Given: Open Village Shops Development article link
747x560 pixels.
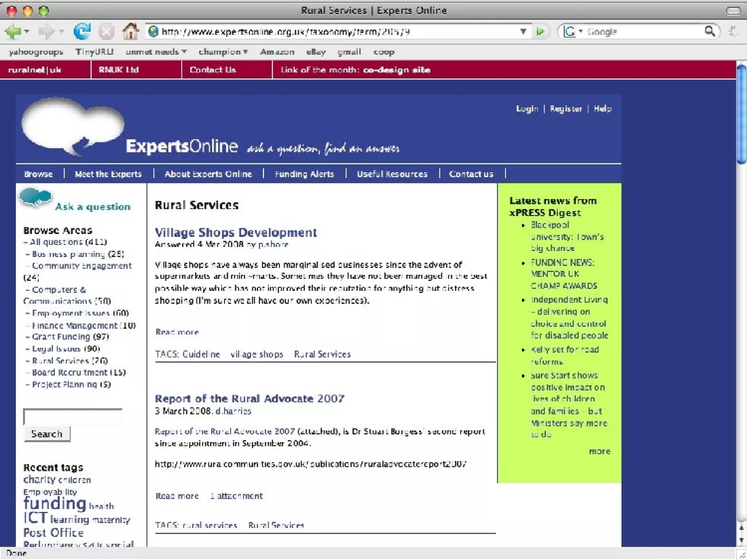Looking at the screenshot, I should click(236, 232).
